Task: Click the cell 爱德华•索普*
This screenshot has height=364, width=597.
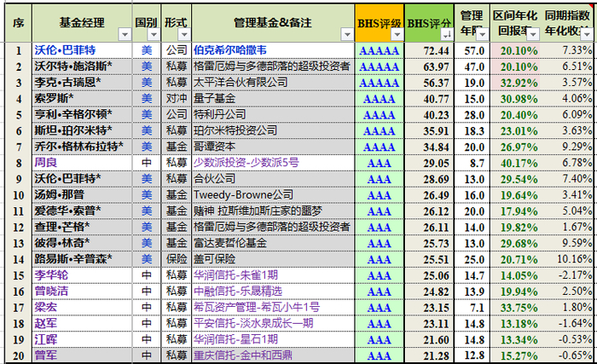Action: (x=82, y=211)
